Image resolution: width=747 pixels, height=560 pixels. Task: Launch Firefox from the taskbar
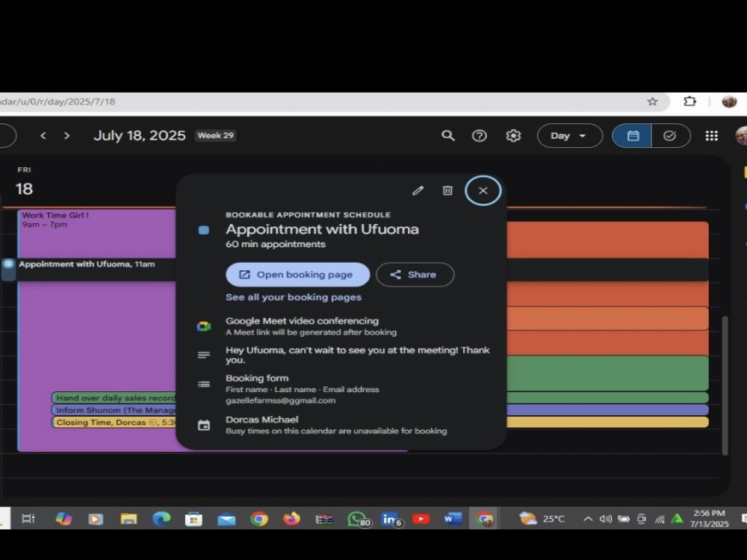pos(291,519)
